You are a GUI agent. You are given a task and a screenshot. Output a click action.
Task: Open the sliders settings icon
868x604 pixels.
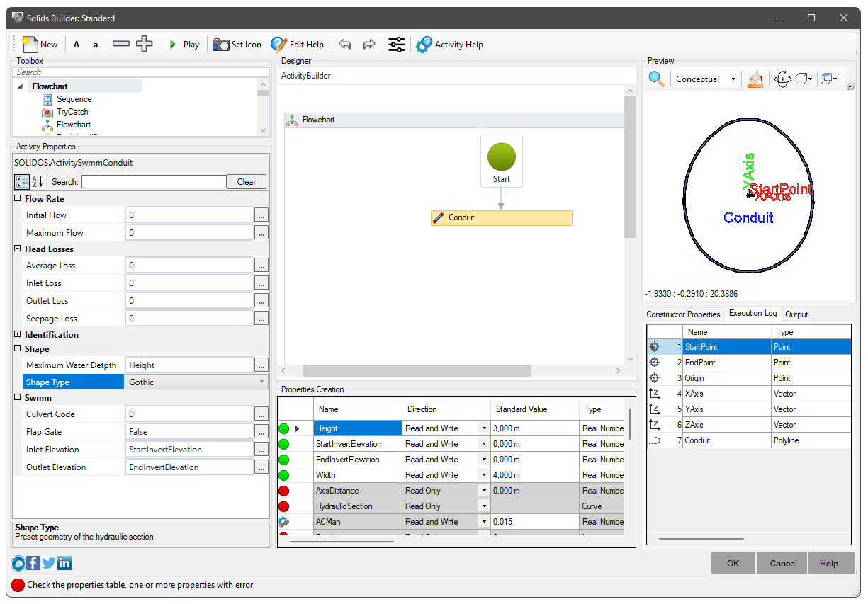pyautogui.click(x=397, y=45)
